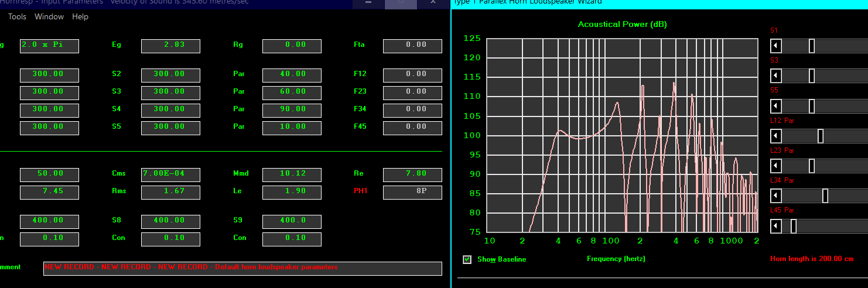Open the Help menu

point(80,16)
